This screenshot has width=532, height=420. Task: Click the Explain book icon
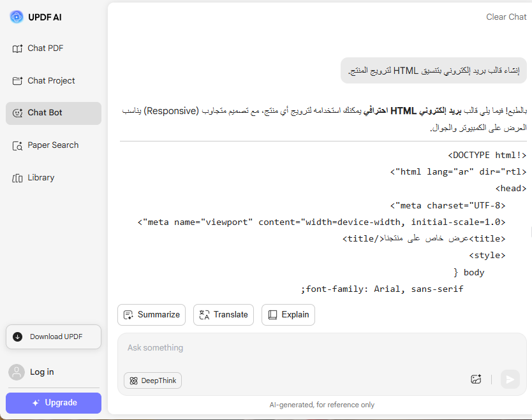[272, 315]
